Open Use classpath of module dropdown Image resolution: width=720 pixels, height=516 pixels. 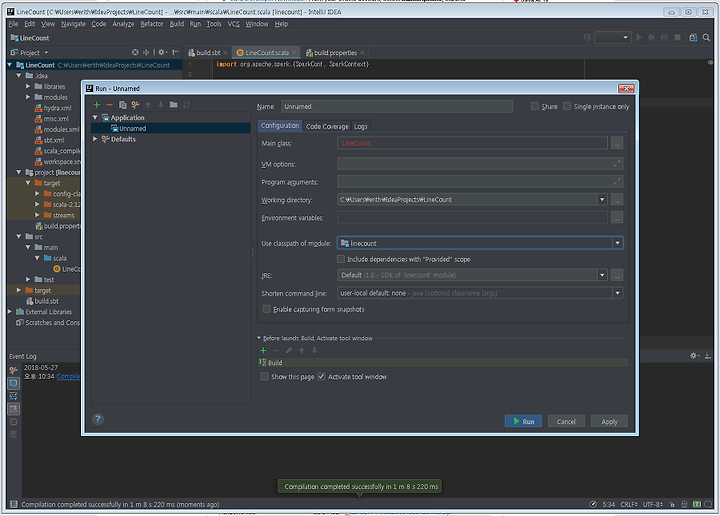pyautogui.click(x=617, y=243)
